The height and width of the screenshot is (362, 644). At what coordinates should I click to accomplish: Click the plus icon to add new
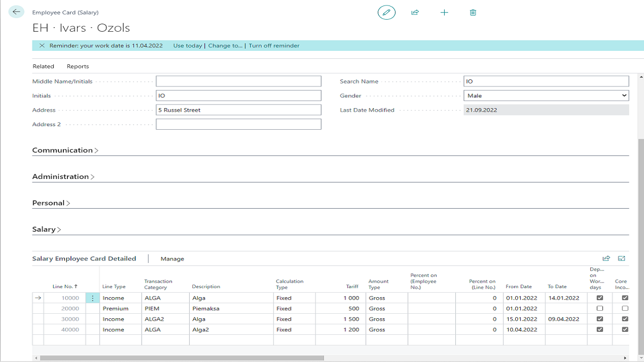pyautogui.click(x=444, y=13)
